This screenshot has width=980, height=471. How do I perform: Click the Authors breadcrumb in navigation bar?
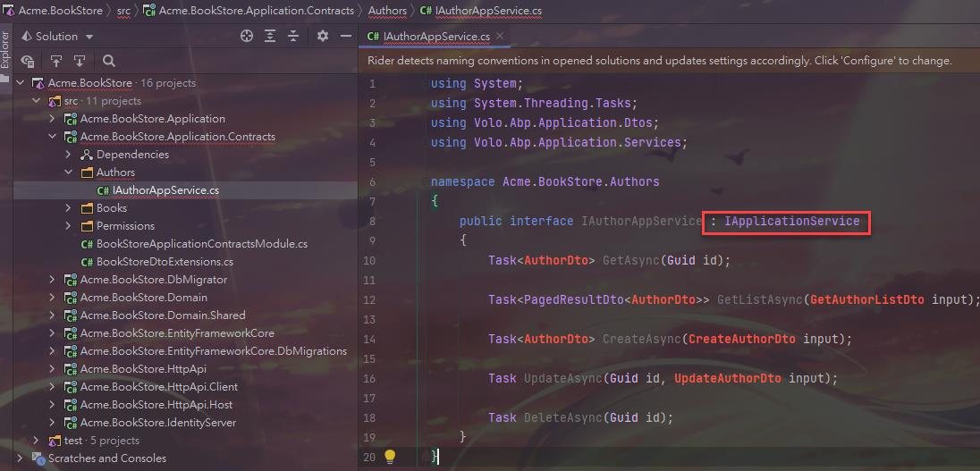(387, 11)
